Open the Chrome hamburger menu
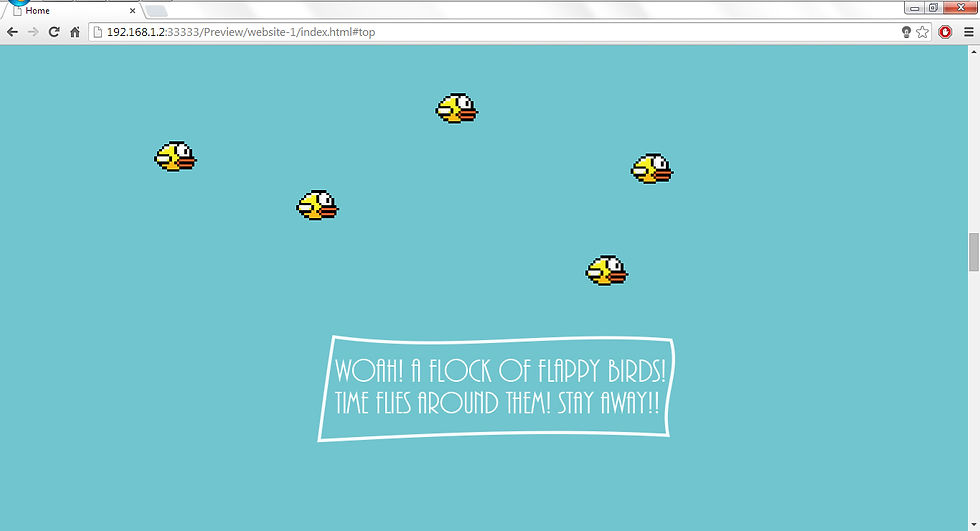Image resolution: width=980 pixels, height=531 pixels. (969, 32)
